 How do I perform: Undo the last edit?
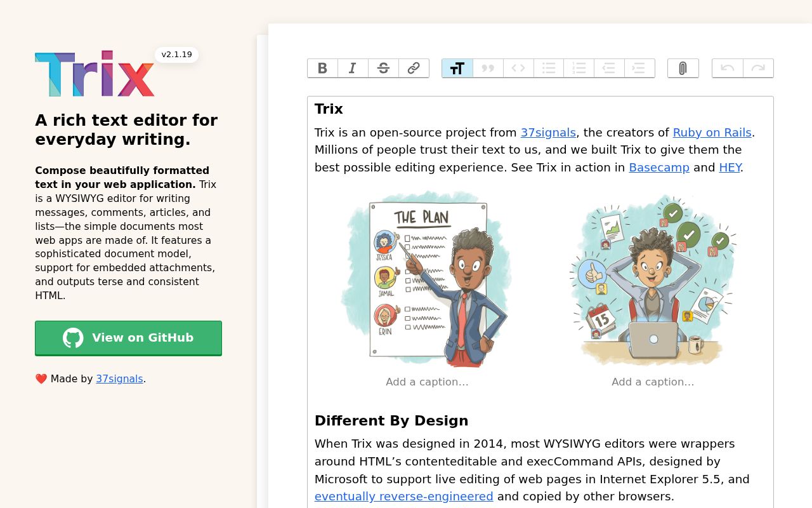pos(728,68)
